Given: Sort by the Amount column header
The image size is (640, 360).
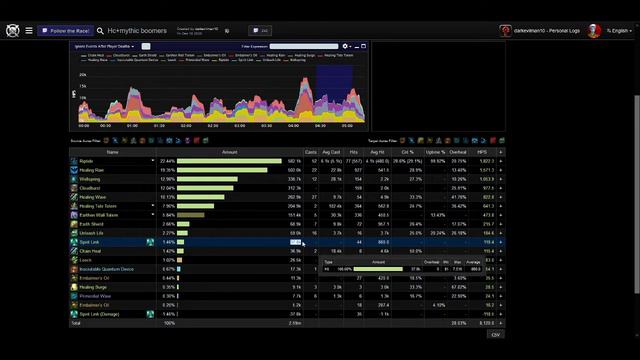Looking at the screenshot, I should tap(229, 152).
